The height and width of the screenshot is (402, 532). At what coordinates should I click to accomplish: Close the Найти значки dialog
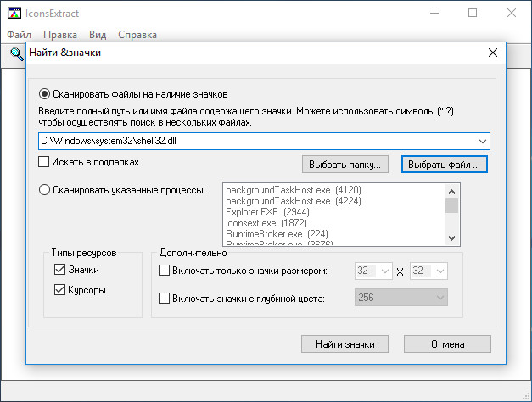pos(491,53)
